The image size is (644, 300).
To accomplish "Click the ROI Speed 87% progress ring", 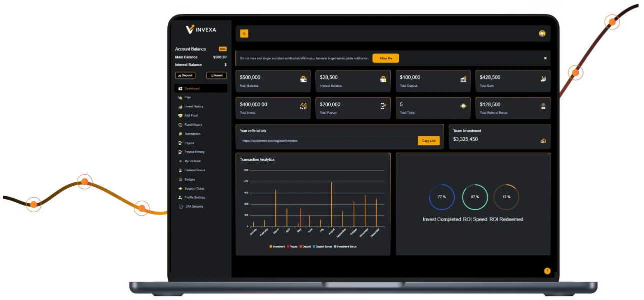I will click(x=475, y=197).
